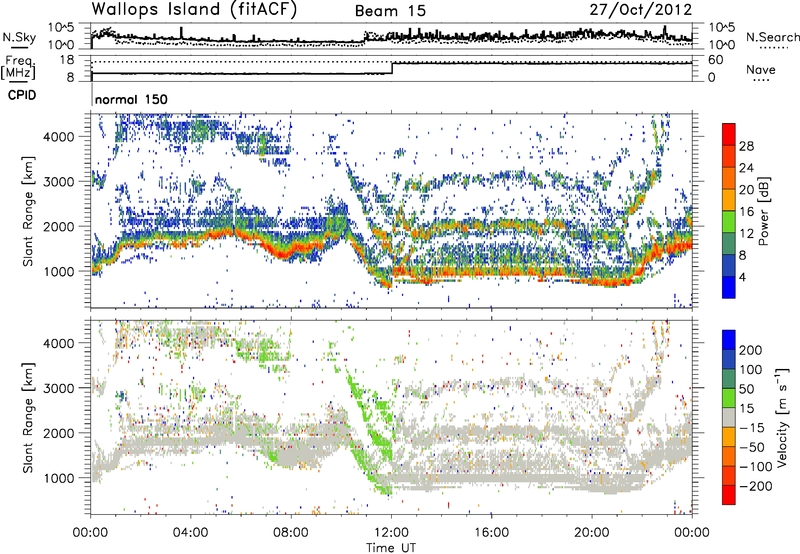Click the 'Power [dB]' colorbar label
This screenshot has height=554, width=800.
pos(763,211)
